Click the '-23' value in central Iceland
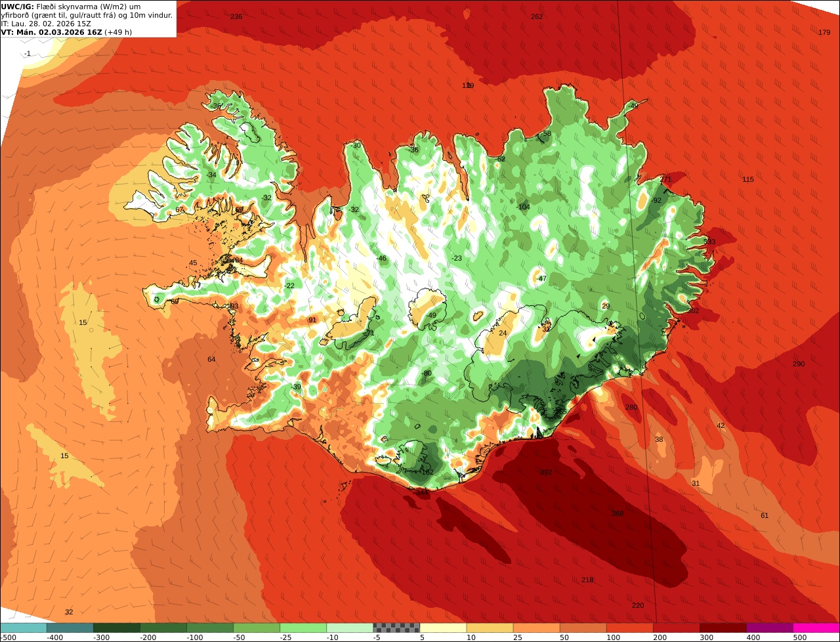Image resolution: width=840 pixels, height=642 pixels. (457, 258)
